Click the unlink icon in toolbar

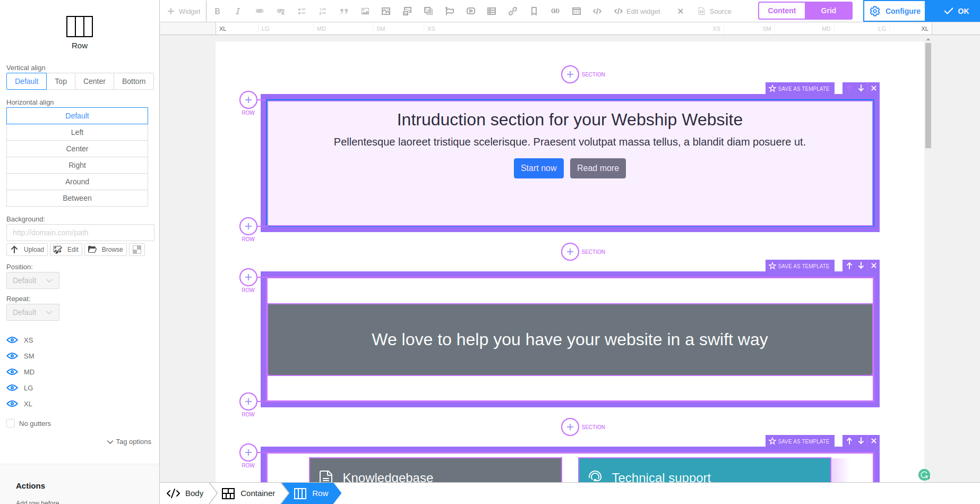click(x=281, y=11)
